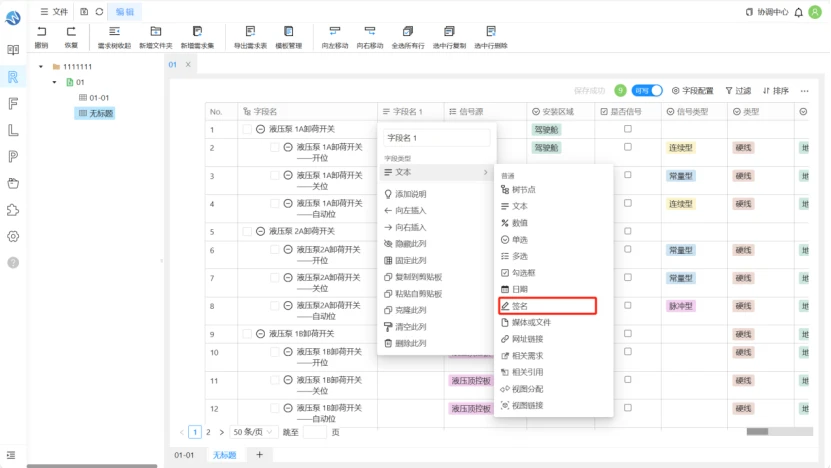Open 模板管理 template management
This screenshot has width=831, height=468.
pyautogui.click(x=288, y=37)
